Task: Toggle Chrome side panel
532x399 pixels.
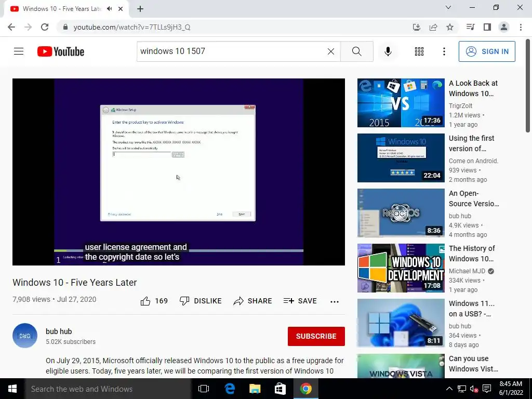Action: pyautogui.click(x=487, y=27)
